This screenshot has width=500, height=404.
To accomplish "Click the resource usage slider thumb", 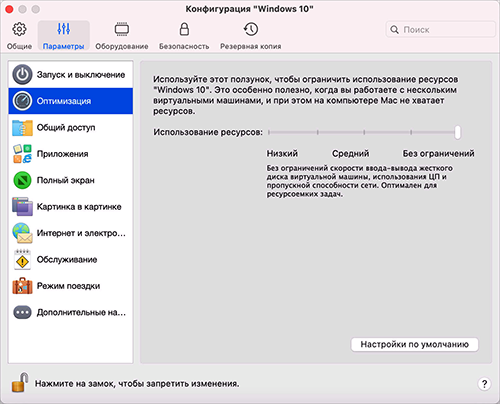I will [458, 132].
